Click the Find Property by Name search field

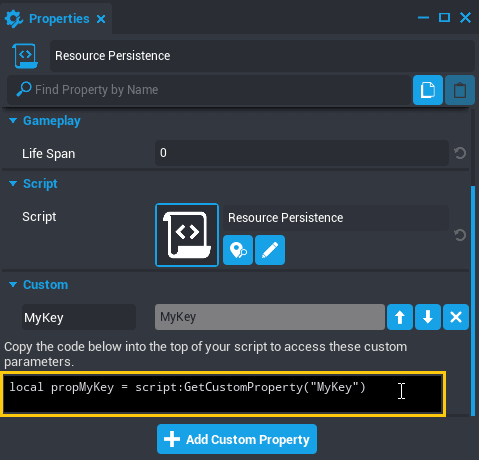point(209,90)
